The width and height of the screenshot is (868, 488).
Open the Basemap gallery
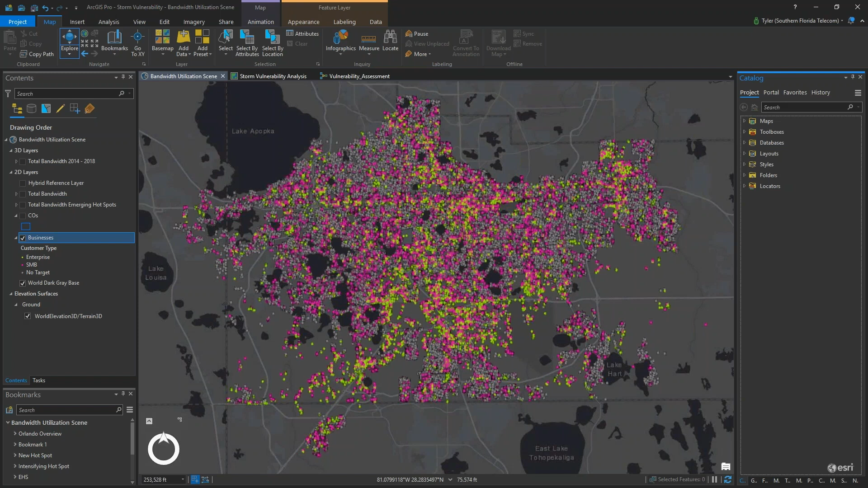pos(163,43)
